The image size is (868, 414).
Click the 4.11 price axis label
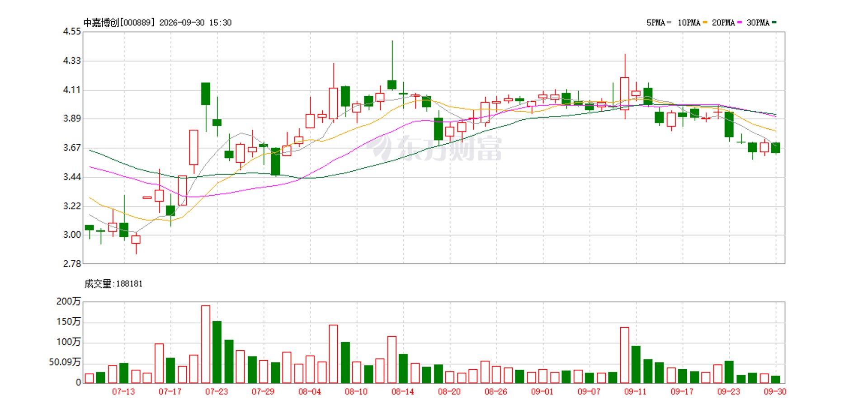click(72, 90)
